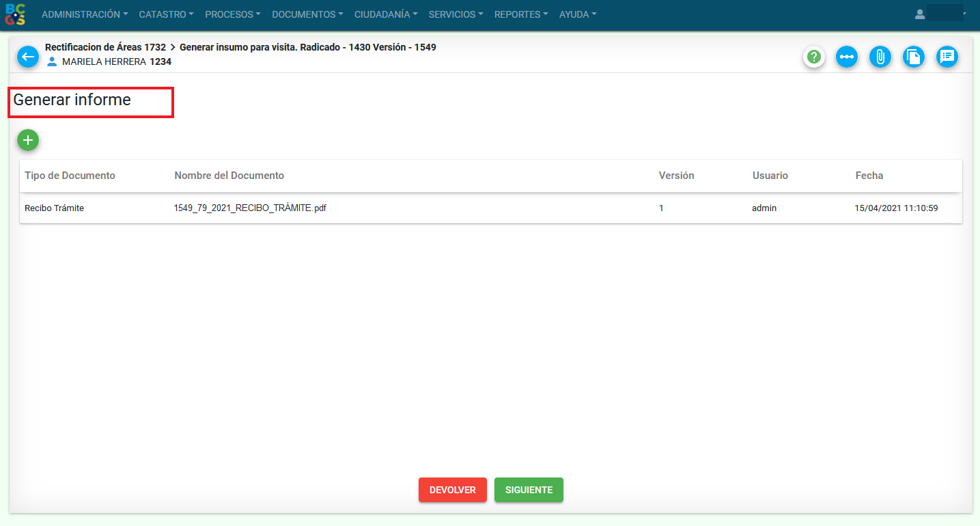The image size is (980, 526).
Task: Click the BCGS logo
Action: pos(16,14)
